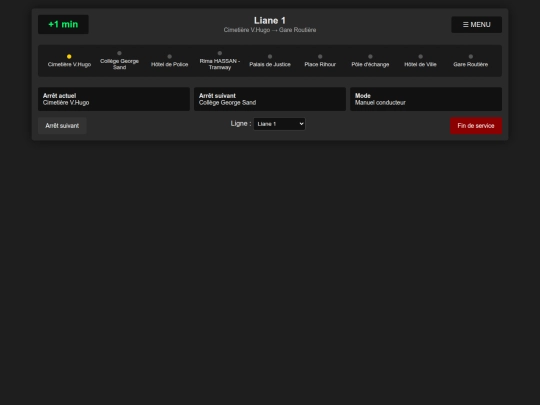540x405 pixels.
Task: Click the Liane 1 title heading
Action: pyautogui.click(x=270, y=21)
